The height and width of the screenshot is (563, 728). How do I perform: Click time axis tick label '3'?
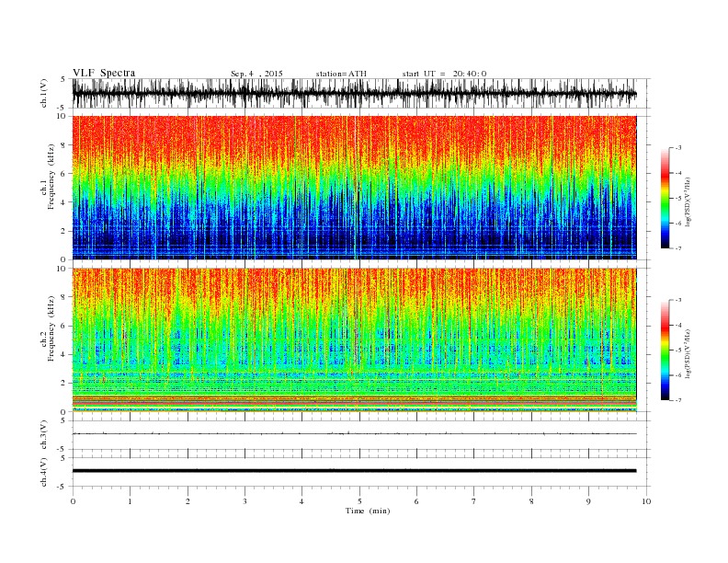[245, 501]
